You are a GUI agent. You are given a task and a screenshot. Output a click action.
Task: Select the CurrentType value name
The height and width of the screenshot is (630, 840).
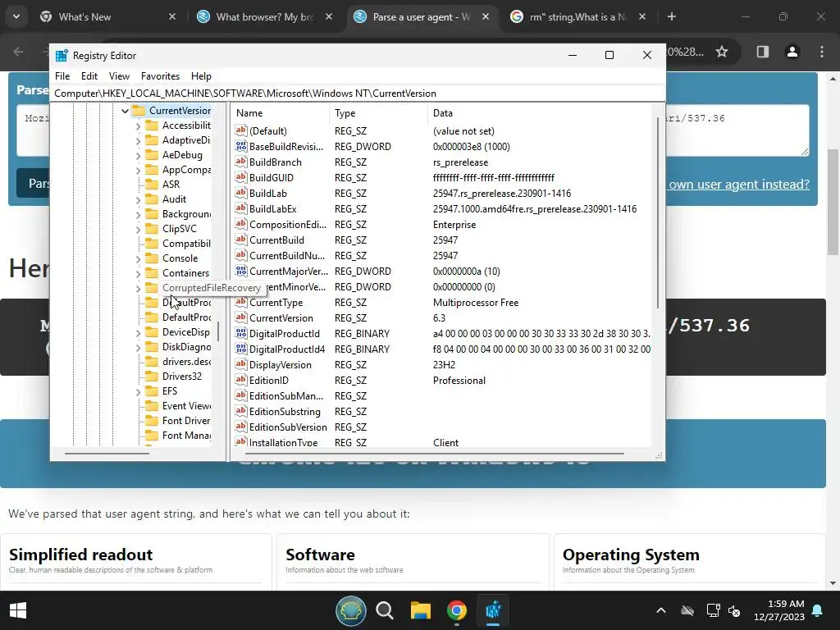276,302
